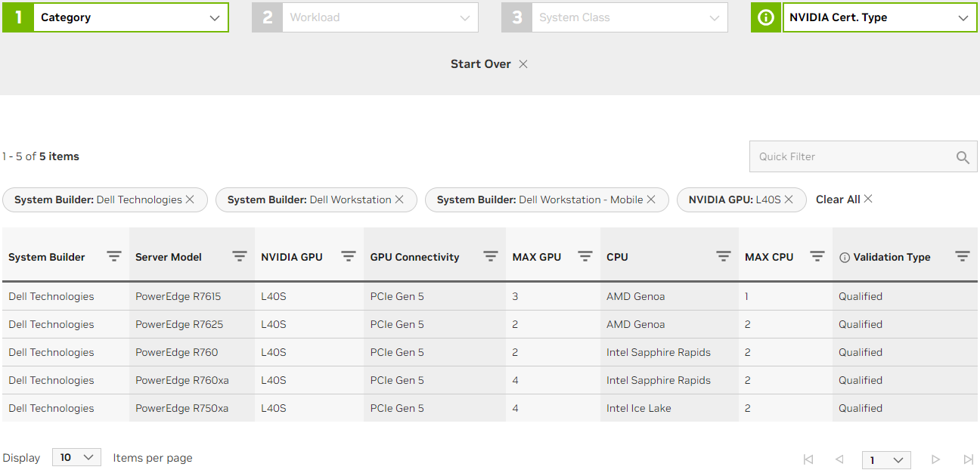Open the Category dropdown

[x=131, y=17]
